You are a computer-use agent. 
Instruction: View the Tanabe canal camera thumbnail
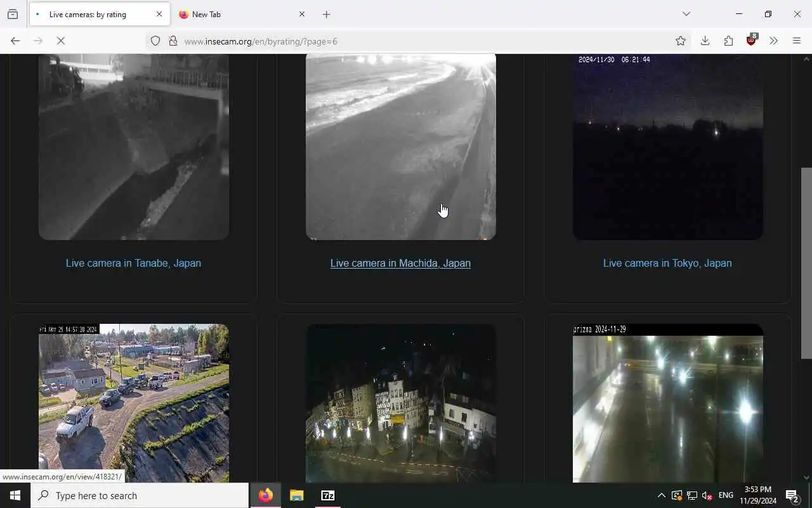point(134,147)
